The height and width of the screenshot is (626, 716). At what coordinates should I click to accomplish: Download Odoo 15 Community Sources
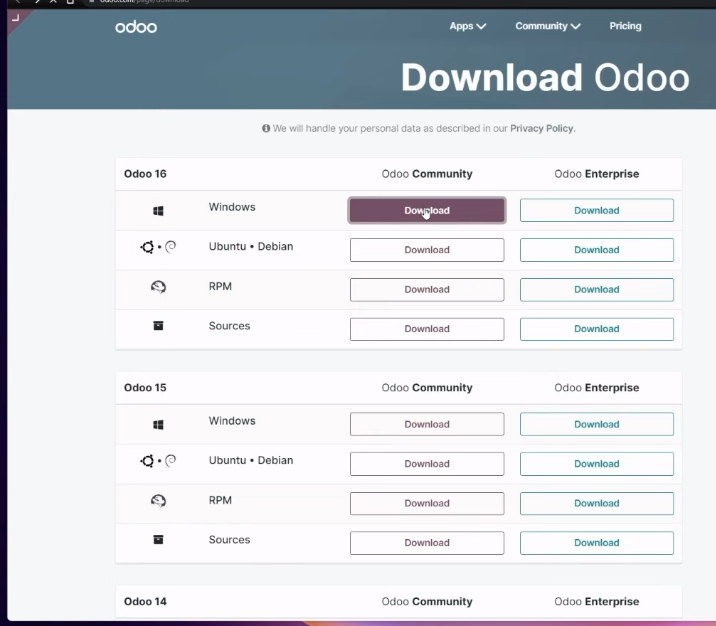click(427, 542)
